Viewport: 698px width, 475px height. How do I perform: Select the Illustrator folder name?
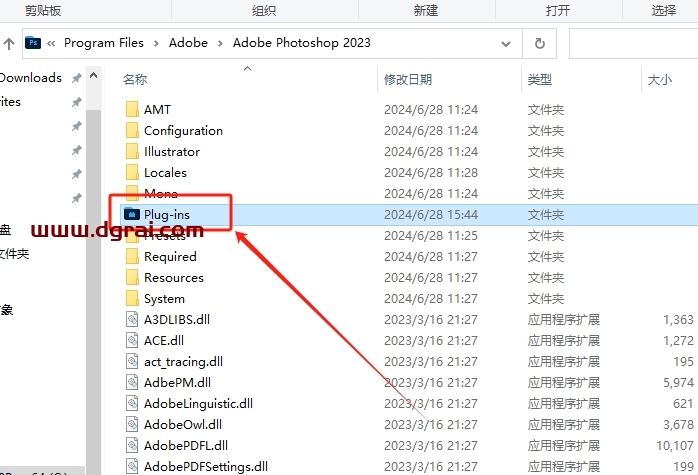(172, 151)
